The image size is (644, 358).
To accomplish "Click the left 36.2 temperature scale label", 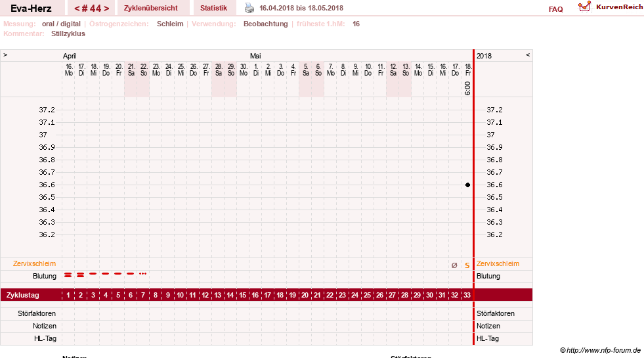I will (x=47, y=235).
